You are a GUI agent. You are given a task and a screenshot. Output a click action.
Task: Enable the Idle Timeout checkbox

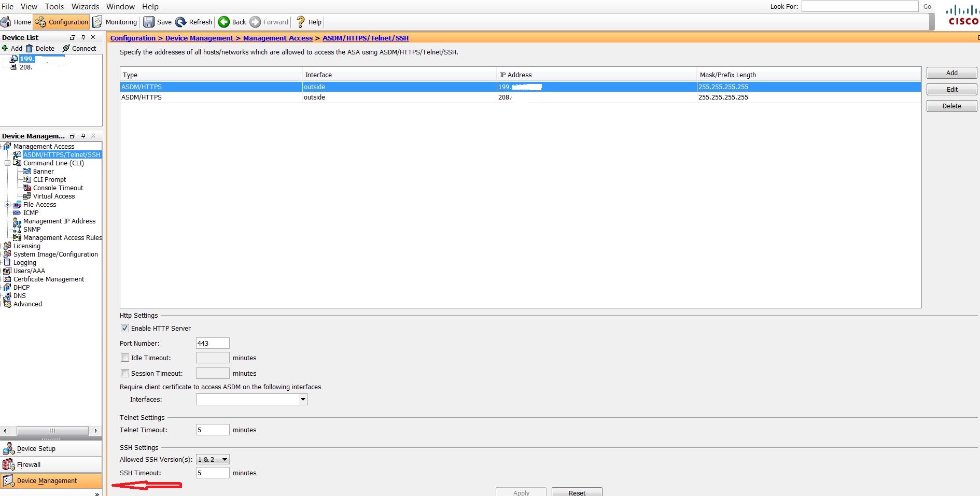coord(125,358)
